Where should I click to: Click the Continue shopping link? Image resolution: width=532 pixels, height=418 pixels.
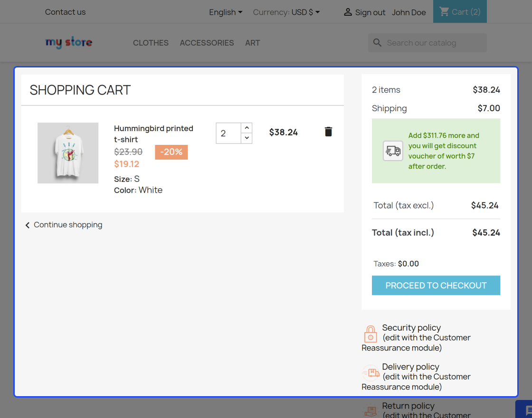(x=68, y=225)
